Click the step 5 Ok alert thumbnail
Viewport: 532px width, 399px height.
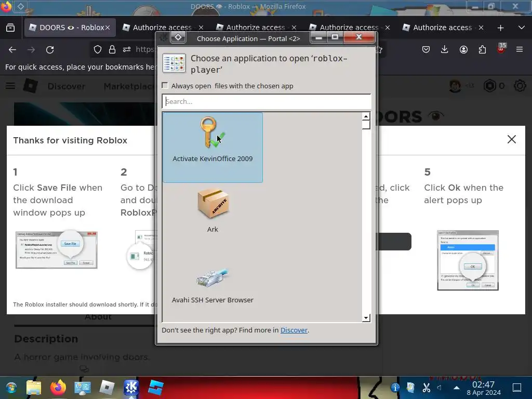pyautogui.click(x=468, y=260)
